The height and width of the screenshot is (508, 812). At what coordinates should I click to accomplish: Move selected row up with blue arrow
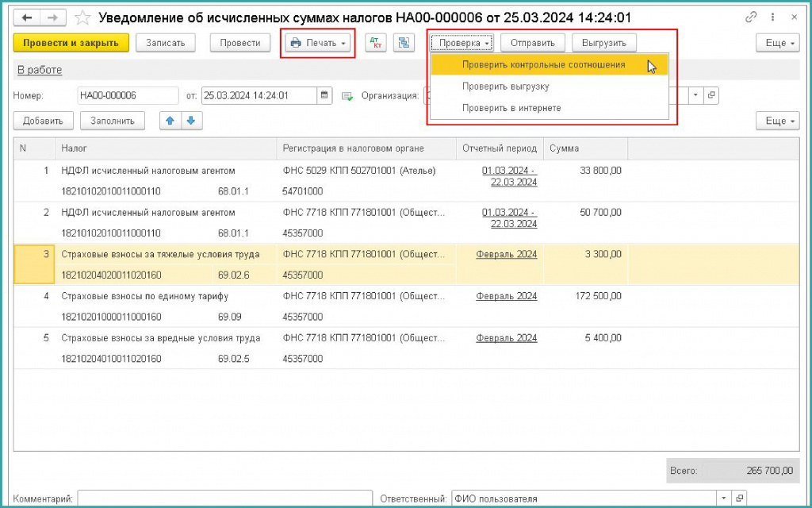(x=170, y=121)
